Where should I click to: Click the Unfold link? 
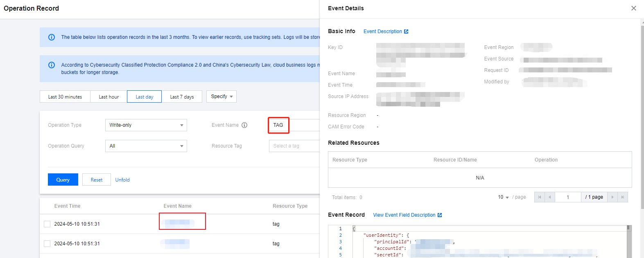click(122, 180)
